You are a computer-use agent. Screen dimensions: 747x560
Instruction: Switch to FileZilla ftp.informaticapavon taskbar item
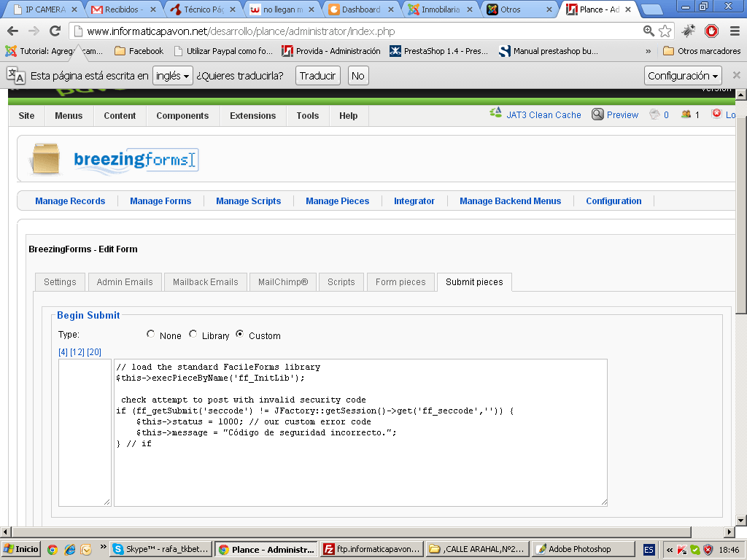click(372, 550)
